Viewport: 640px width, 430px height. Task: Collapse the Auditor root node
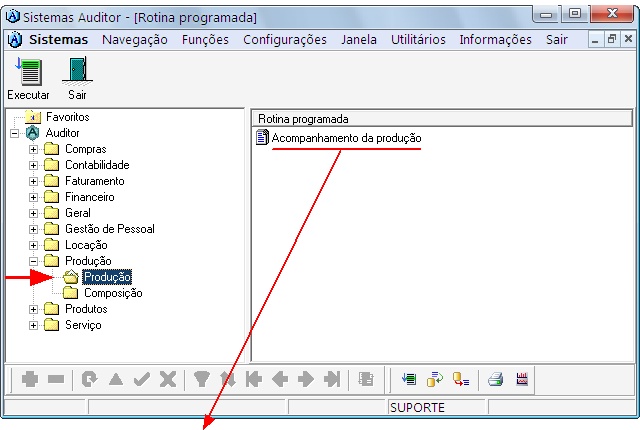click(x=14, y=133)
